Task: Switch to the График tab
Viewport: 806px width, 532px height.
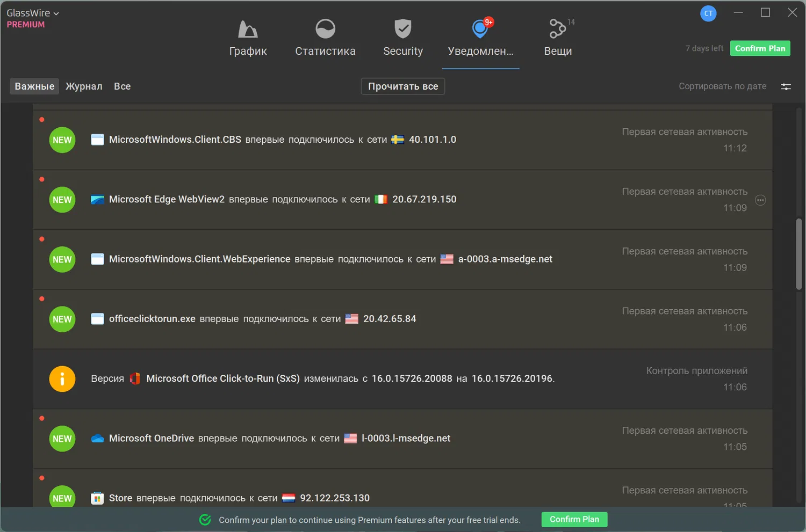Action: 248,38
